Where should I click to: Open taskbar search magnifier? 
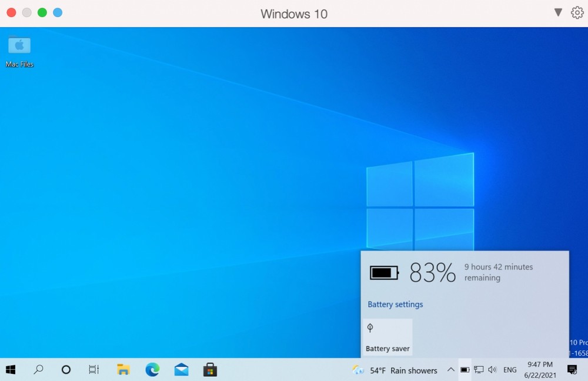coord(38,370)
